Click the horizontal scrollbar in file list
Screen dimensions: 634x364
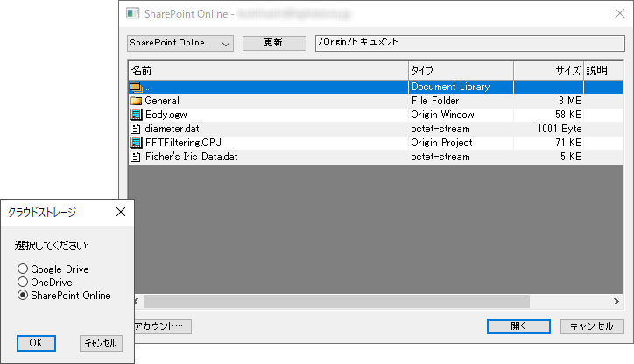[x=333, y=301]
